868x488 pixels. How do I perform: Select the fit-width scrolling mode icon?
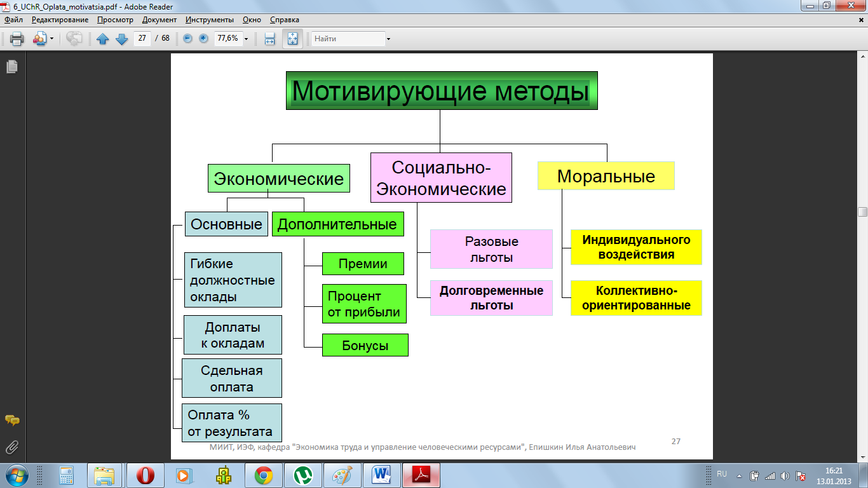[x=269, y=39]
